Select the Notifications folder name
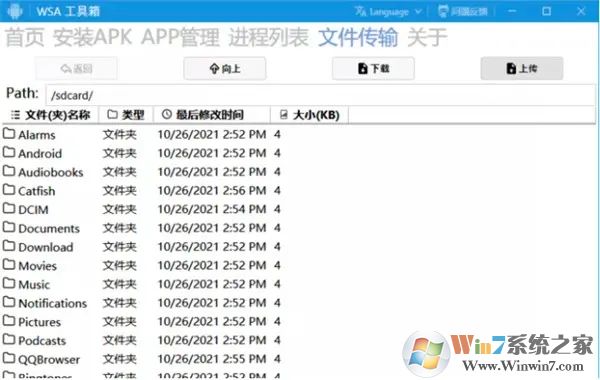600x380 pixels. pos(52,303)
